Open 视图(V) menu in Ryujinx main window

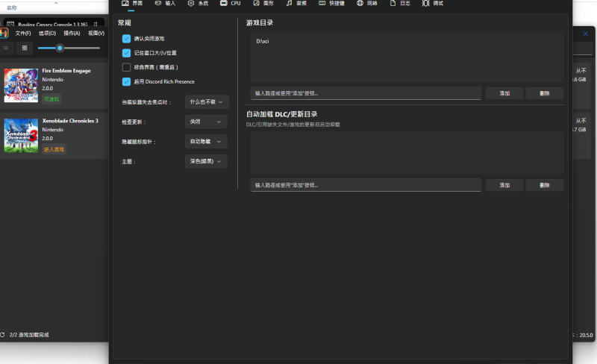[x=96, y=34]
